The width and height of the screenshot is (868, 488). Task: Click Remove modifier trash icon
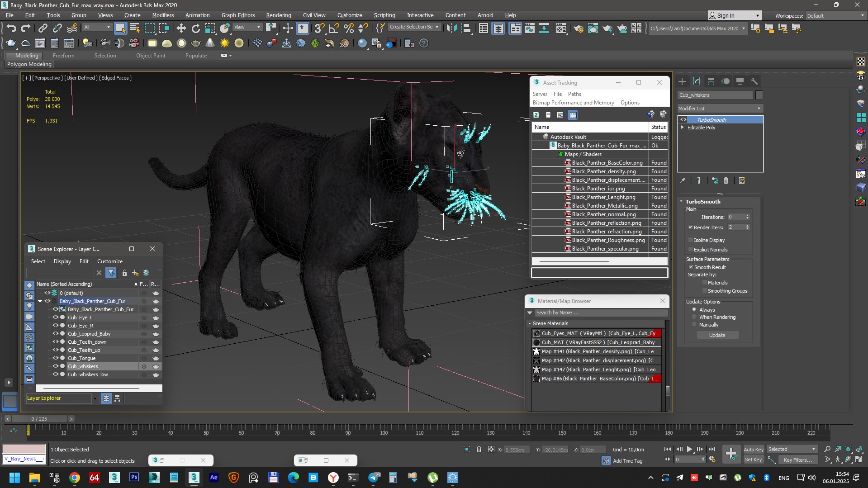(726, 180)
